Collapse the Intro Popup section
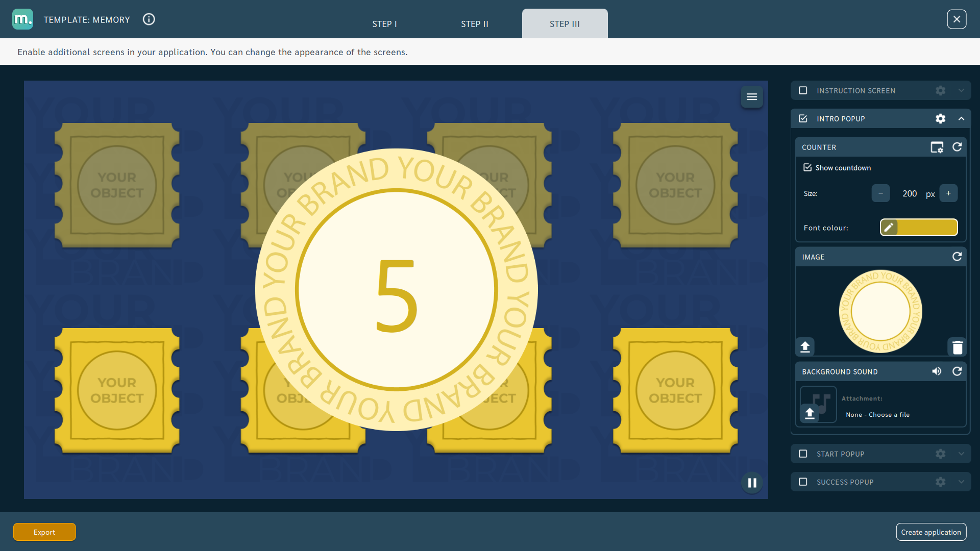 coord(961,119)
